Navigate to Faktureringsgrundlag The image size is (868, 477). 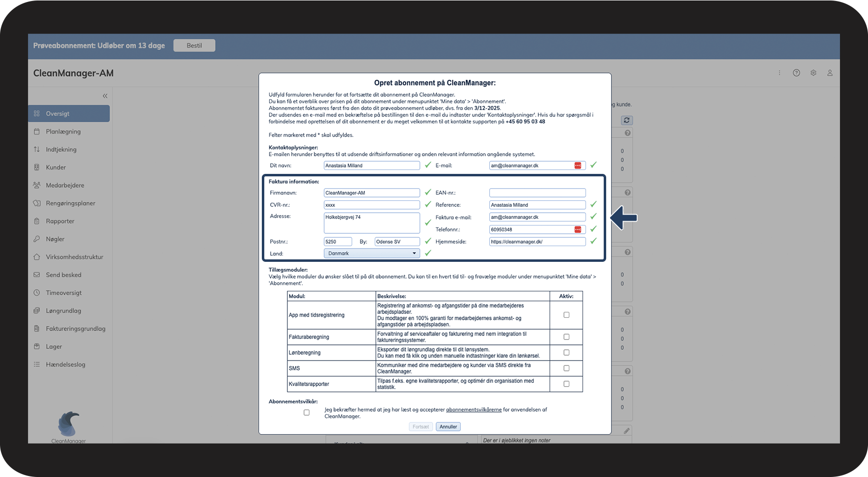76,329
